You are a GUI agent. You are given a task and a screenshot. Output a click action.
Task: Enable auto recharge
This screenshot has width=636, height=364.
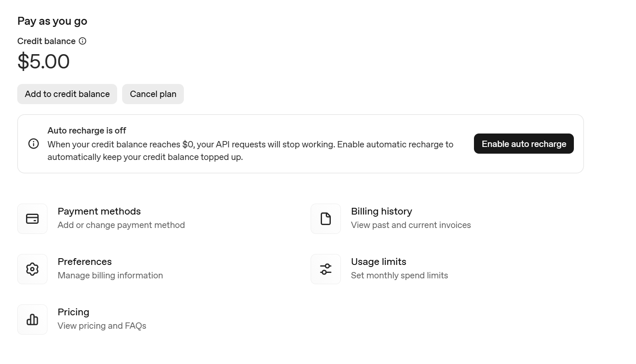(524, 144)
